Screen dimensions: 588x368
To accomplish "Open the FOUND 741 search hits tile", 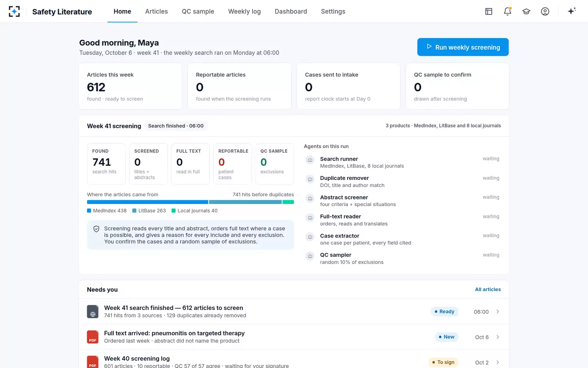I will (106, 164).
